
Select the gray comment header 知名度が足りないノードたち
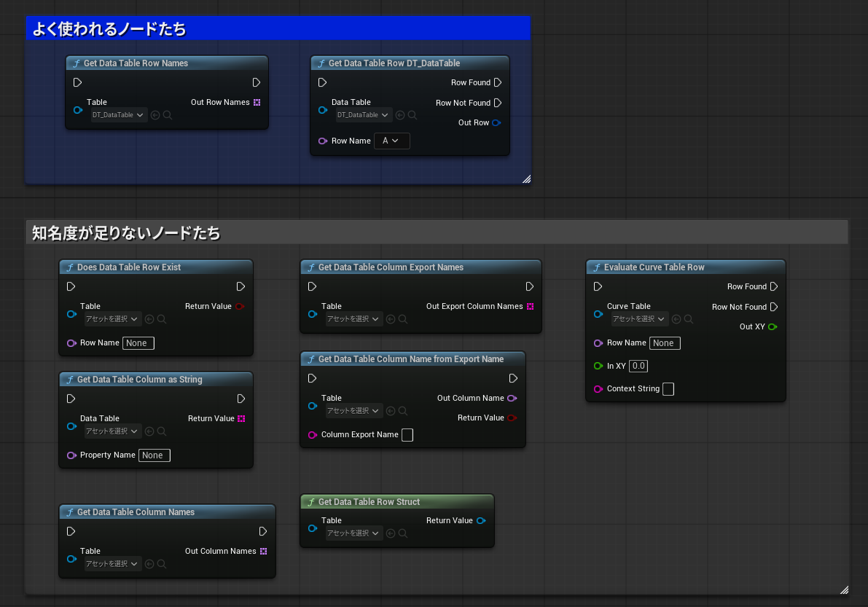[437, 232]
